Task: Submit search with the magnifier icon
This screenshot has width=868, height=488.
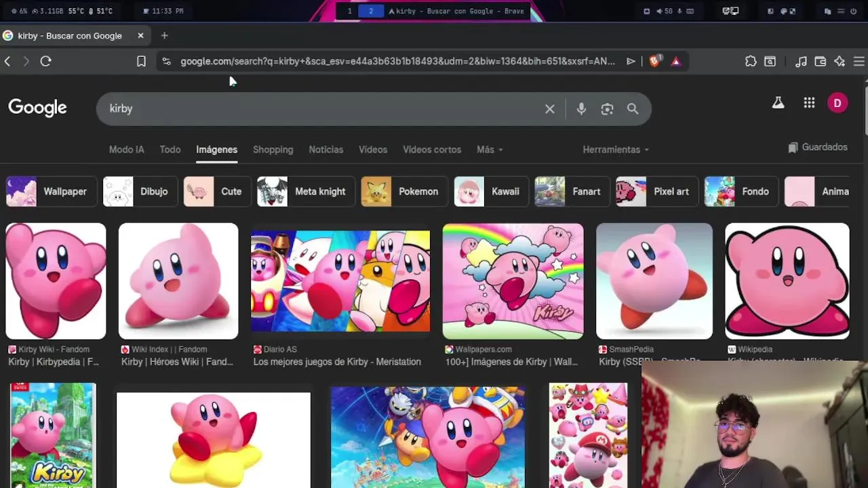Action: click(633, 109)
